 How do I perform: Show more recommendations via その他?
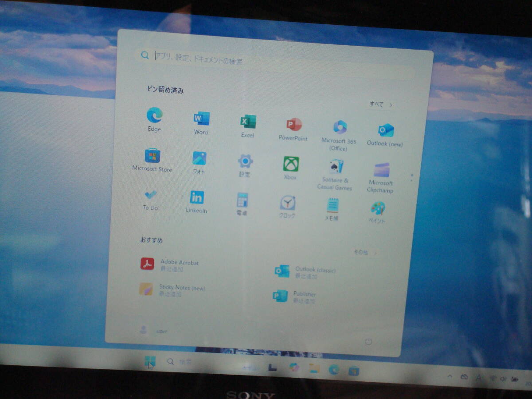(366, 253)
